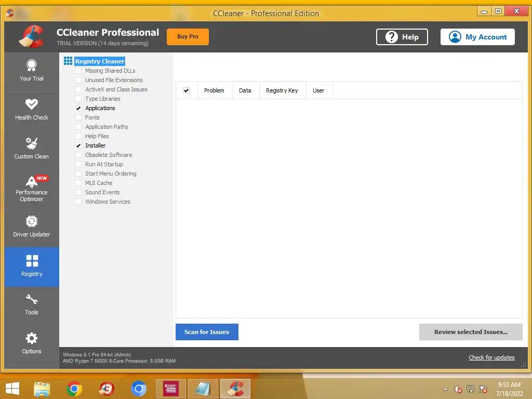532x399 pixels.
Task: Sort results by Problem column
Action: tap(215, 90)
